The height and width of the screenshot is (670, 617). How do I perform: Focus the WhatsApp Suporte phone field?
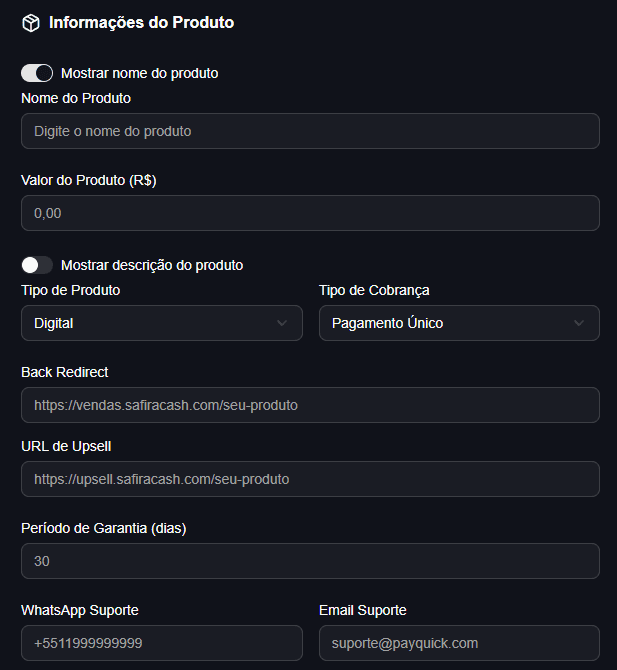(161, 643)
